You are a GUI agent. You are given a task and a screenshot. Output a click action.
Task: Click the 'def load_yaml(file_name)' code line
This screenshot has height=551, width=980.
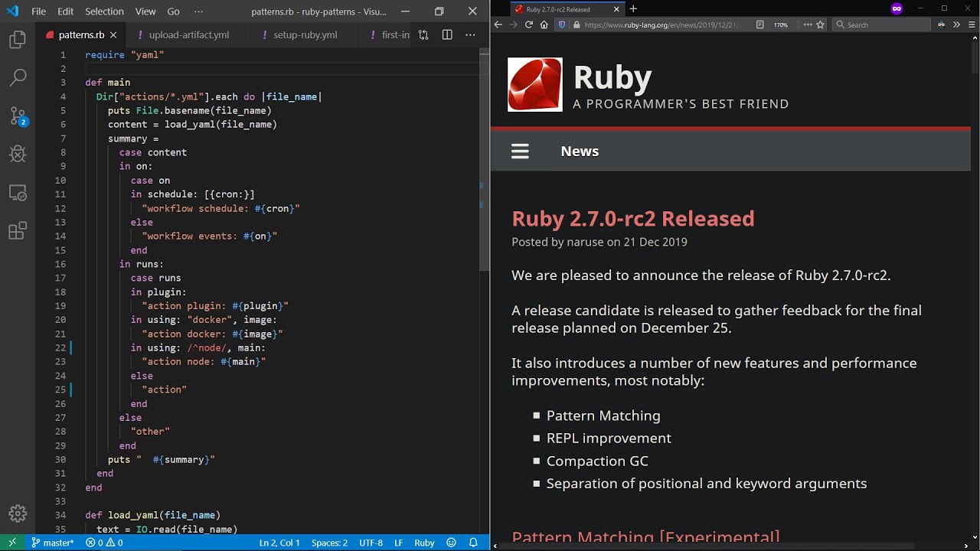tap(152, 515)
